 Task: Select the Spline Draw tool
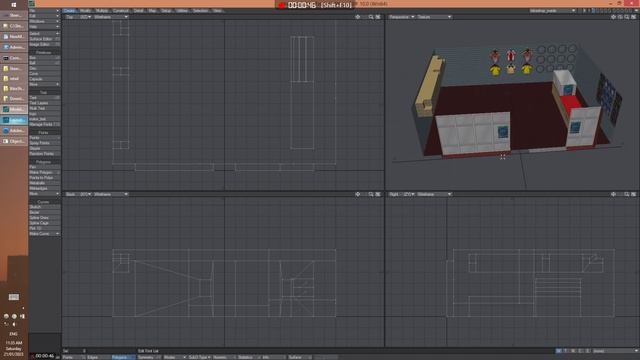pos(44,218)
